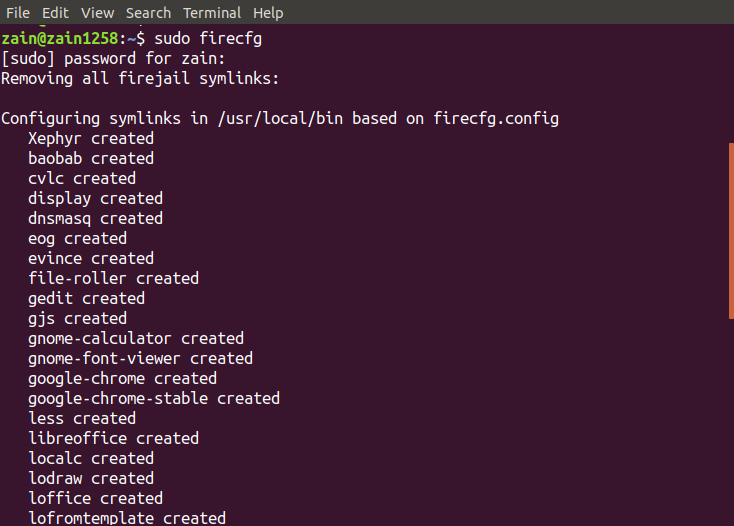Click the 'lofromtemplate created' output line
This screenshot has width=734, height=526.
127,518
